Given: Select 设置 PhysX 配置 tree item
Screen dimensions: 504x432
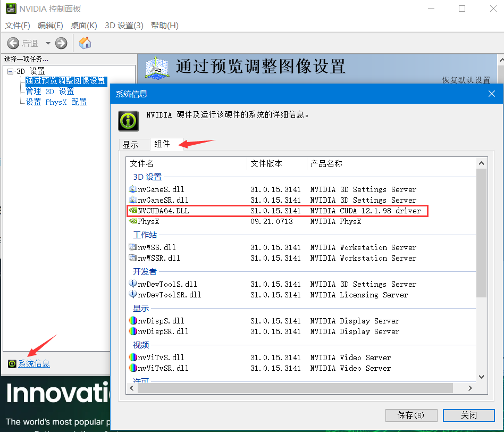Looking at the screenshot, I should point(56,102).
